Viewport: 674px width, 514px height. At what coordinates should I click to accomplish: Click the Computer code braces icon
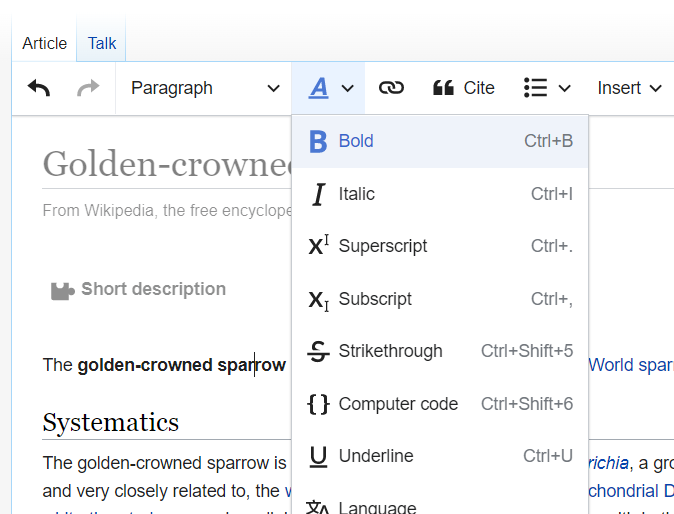tap(318, 404)
